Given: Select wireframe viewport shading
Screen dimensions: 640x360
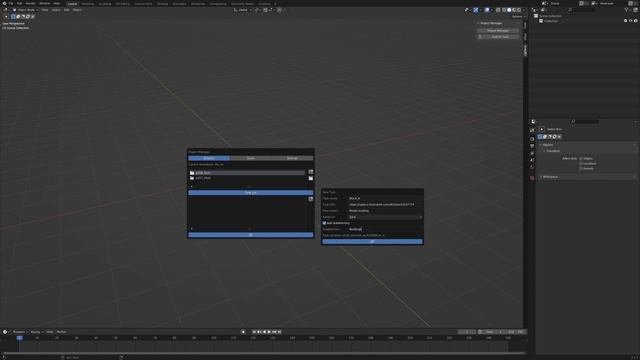Looking at the screenshot, I should click(x=504, y=10).
